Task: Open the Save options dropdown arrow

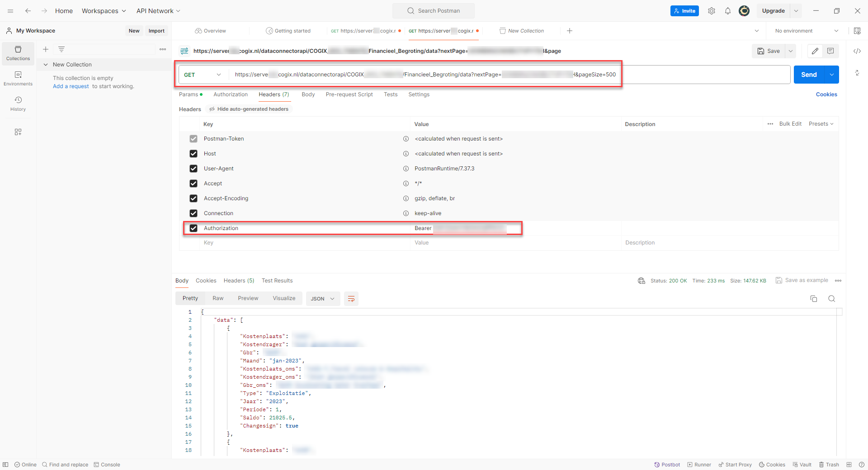Action: point(791,51)
